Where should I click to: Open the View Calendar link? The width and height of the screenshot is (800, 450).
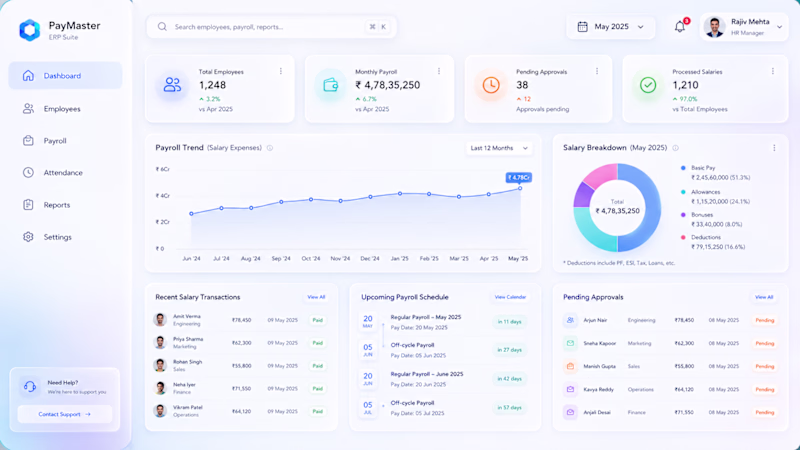coord(510,297)
